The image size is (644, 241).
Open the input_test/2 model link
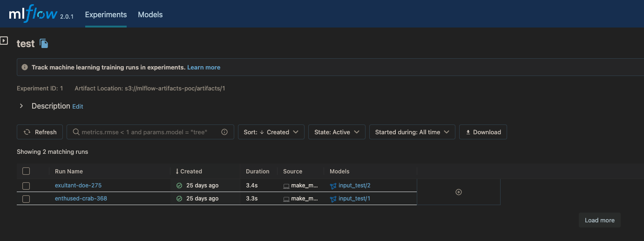[354, 186]
